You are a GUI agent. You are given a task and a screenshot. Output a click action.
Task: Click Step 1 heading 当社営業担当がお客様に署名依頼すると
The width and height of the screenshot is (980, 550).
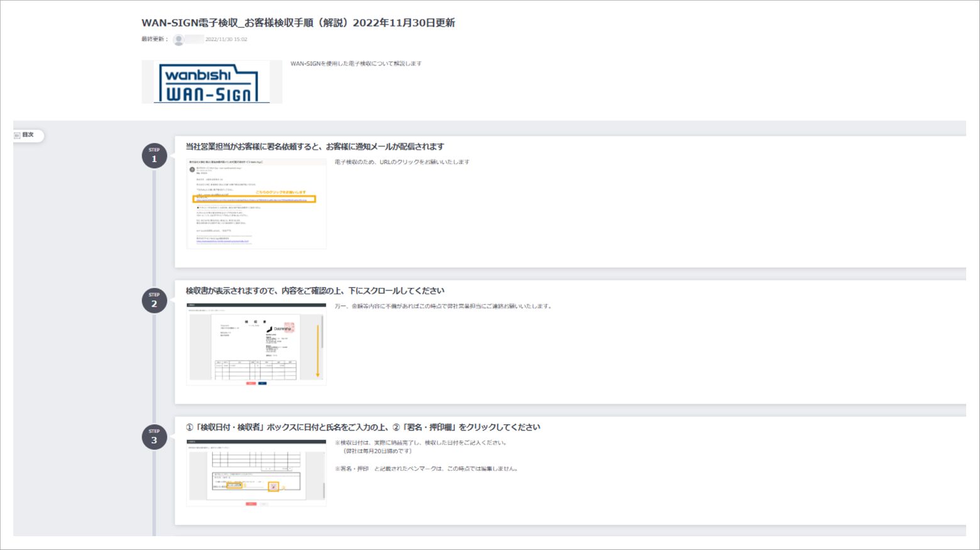click(x=315, y=146)
